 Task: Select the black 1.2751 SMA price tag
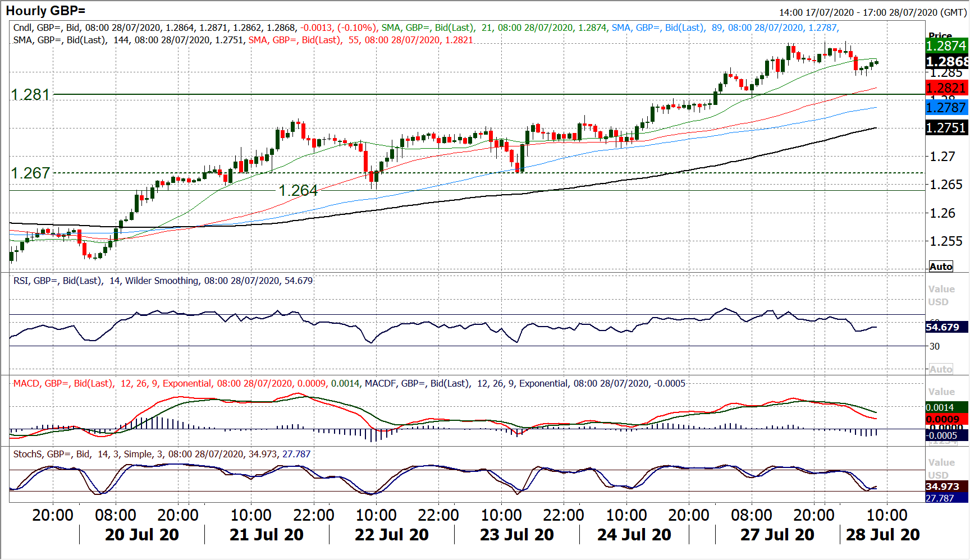946,128
